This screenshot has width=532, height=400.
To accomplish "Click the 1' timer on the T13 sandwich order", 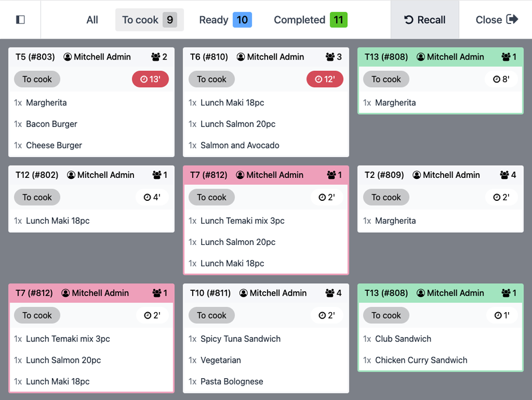I will pos(501,315).
